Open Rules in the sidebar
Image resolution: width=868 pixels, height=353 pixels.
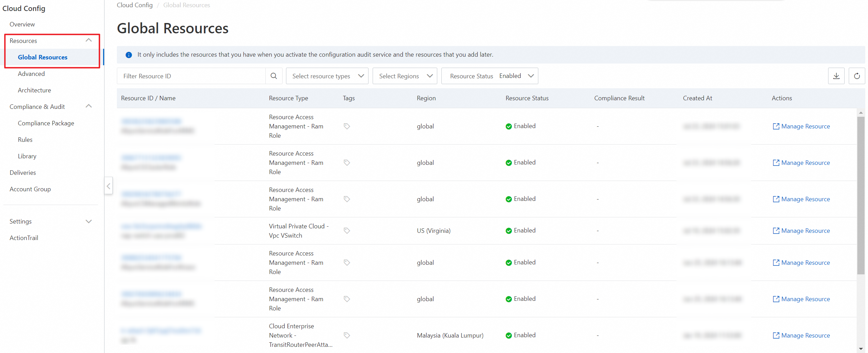click(x=25, y=140)
